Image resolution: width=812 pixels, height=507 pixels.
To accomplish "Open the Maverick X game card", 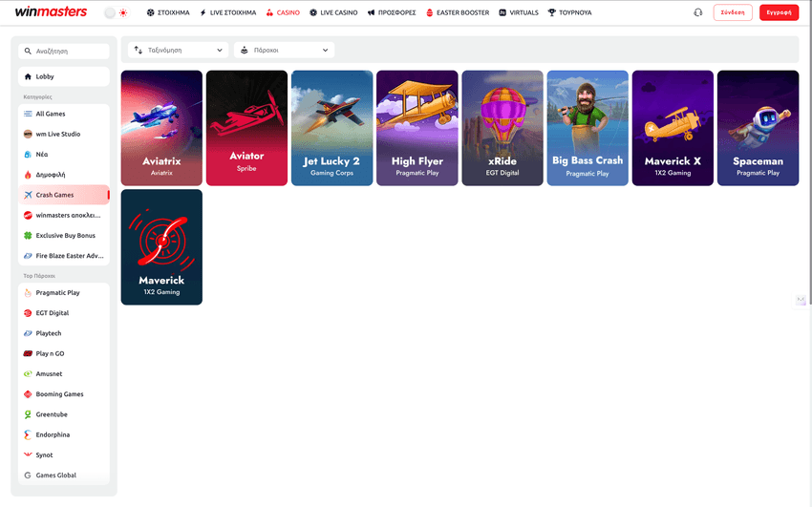I will pos(673,128).
